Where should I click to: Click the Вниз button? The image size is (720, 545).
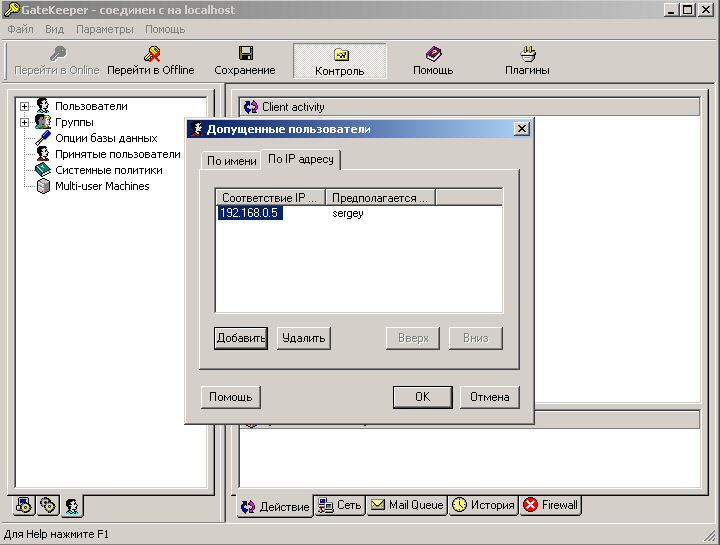tap(476, 338)
